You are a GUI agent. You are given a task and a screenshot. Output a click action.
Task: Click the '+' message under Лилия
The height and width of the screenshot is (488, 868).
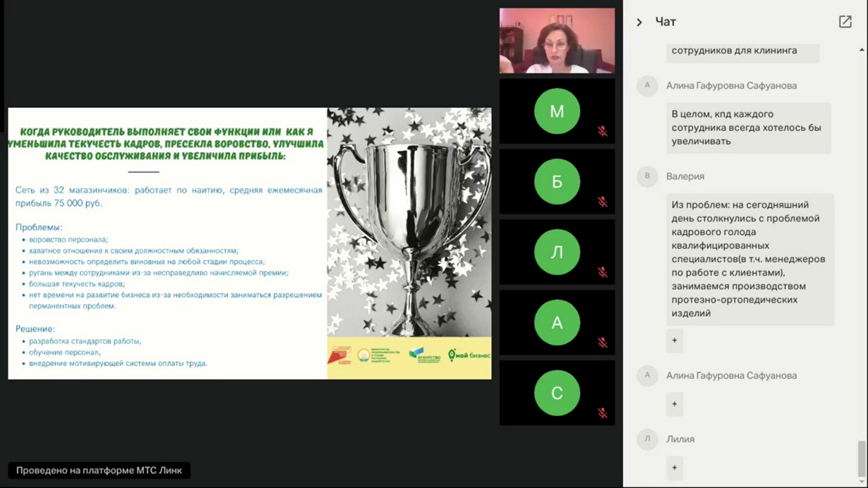coord(675,468)
